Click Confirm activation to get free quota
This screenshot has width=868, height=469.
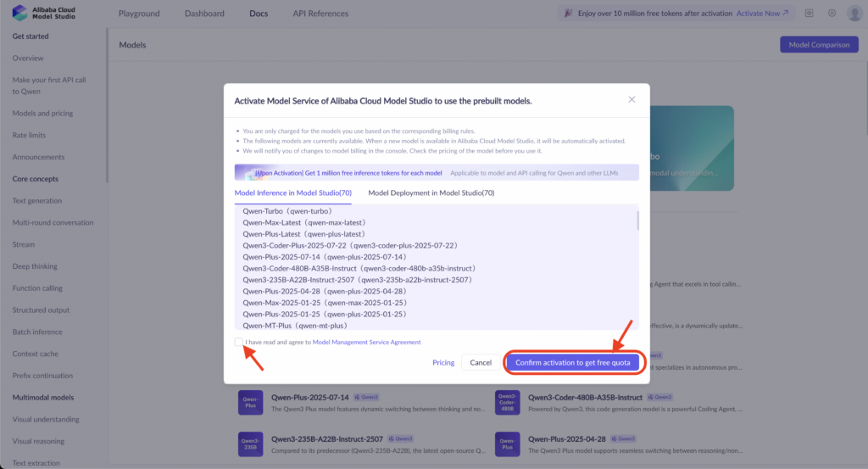click(x=572, y=363)
